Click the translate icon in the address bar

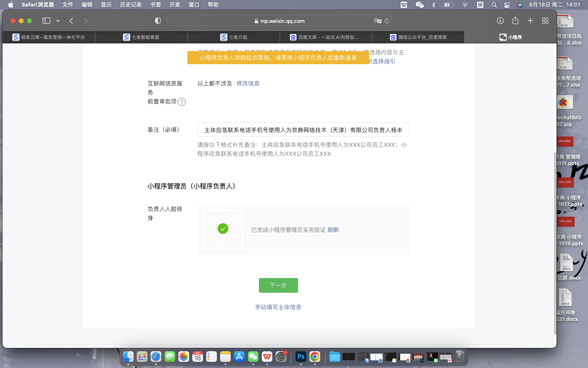(x=377, y=21)
